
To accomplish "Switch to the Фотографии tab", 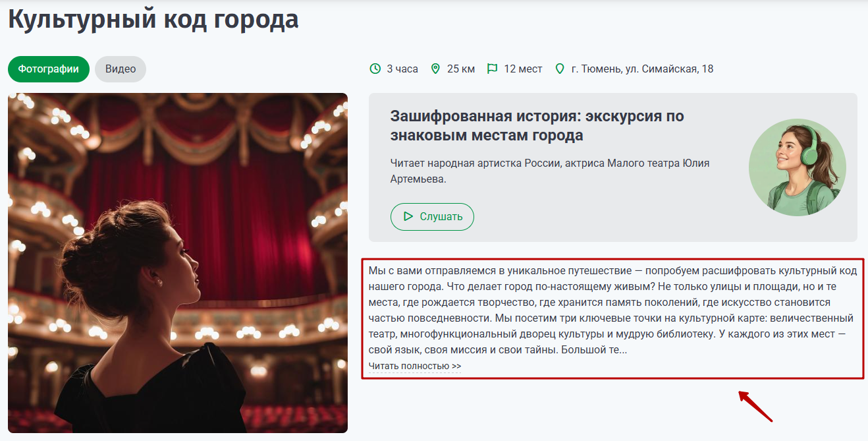I will click(49, 69).
